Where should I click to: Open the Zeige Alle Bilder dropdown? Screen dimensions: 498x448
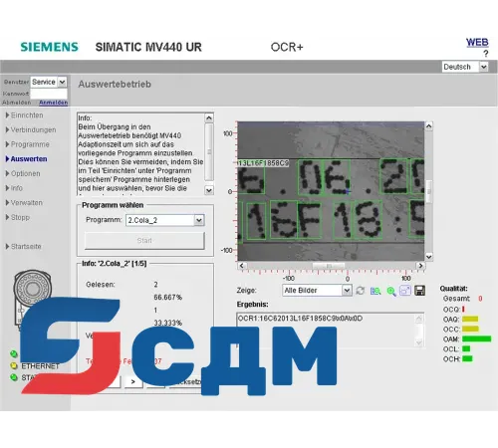[347, 291]
